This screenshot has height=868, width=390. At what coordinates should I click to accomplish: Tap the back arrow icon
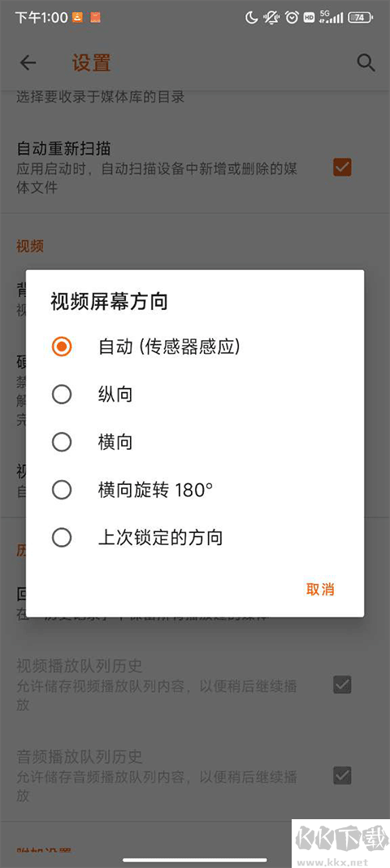tap(28, 63)
